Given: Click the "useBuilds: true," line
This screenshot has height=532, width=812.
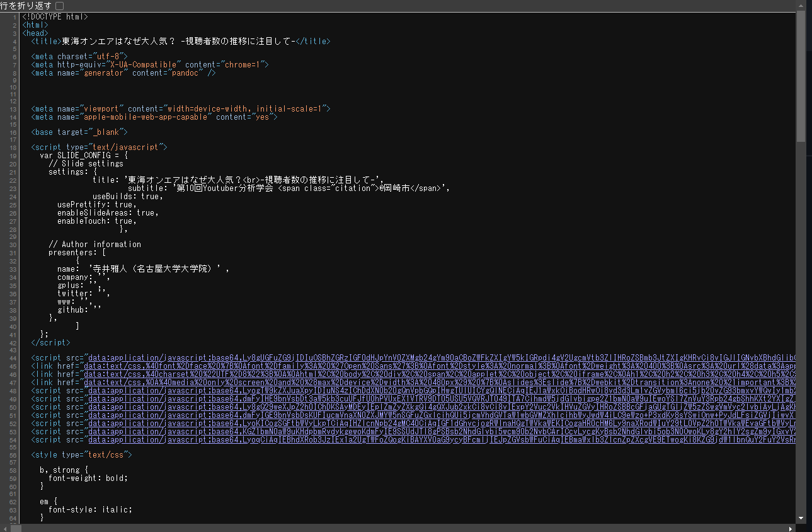Looking at the screenshot, I should point(128,197).
